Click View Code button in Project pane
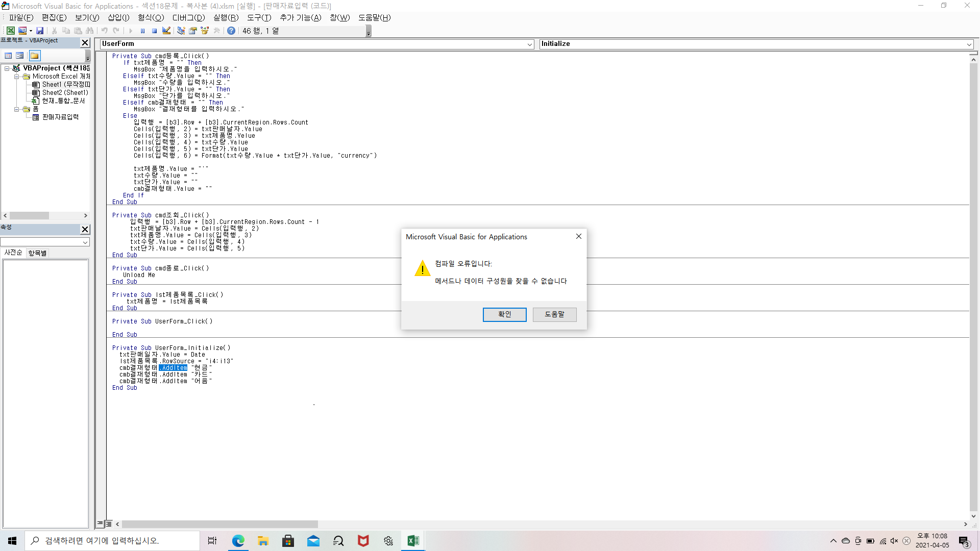The width and height of the screenshot is (980, 551). coord(8,56)
